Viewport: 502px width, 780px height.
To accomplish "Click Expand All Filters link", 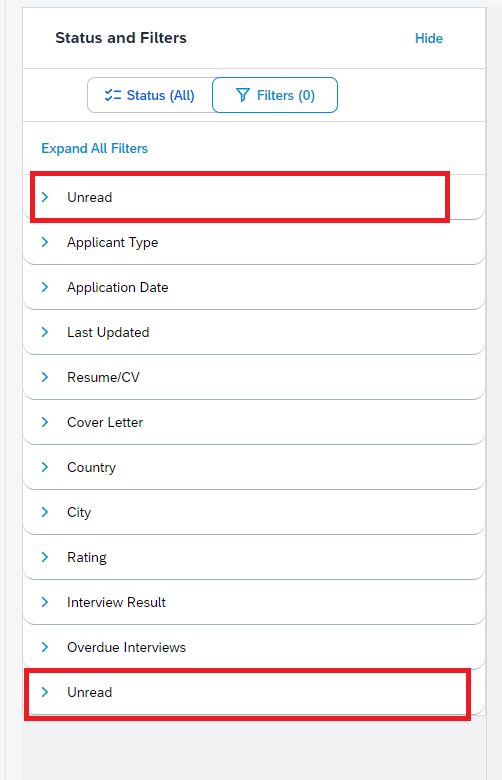I will pos(95,148).
